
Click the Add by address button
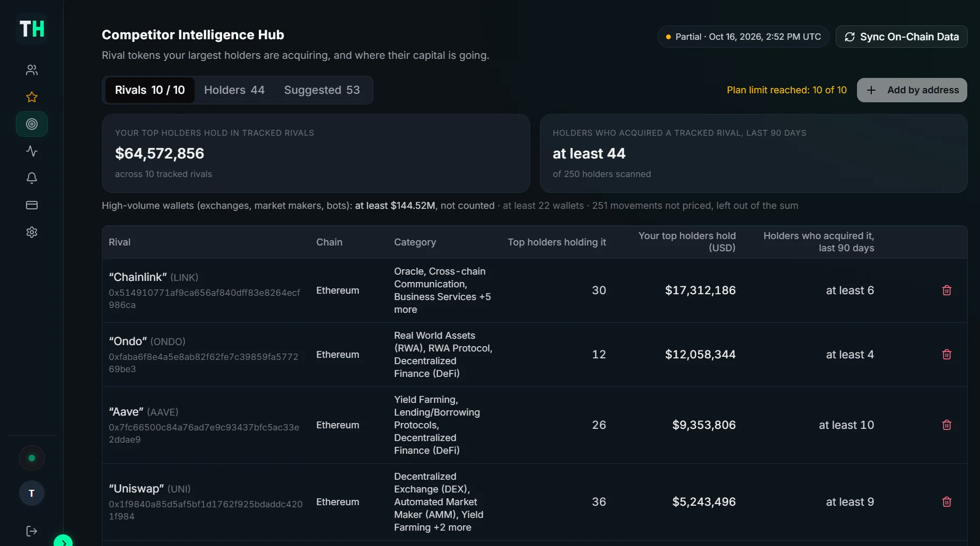click(x=912, y=90)
